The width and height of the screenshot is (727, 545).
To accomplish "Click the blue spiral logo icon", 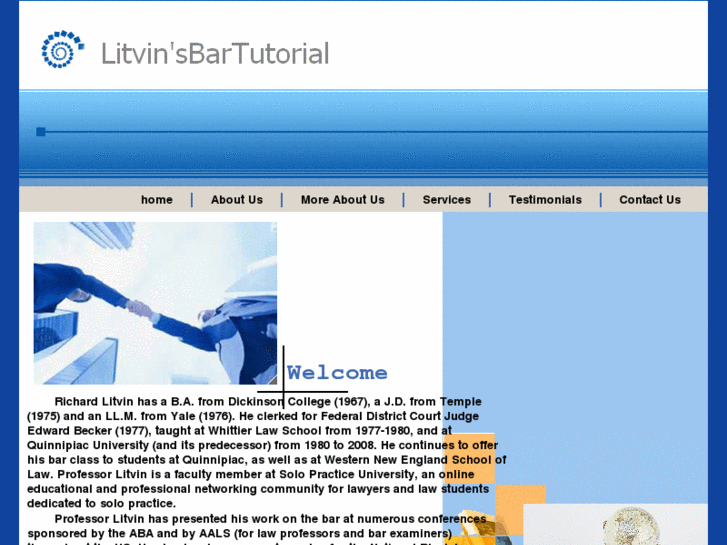I will pyautogui.click(x=63, y=49).
